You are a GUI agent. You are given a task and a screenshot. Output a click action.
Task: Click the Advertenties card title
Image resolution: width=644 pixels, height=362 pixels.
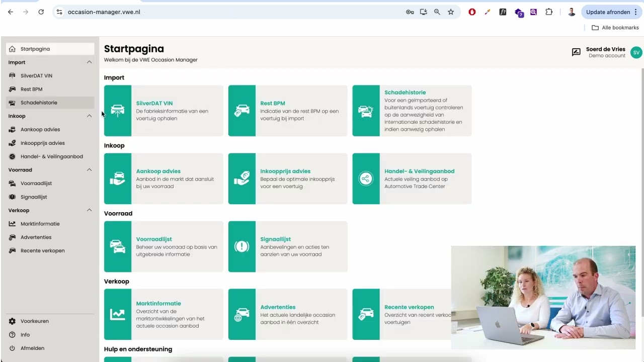(x=278, y=307)
